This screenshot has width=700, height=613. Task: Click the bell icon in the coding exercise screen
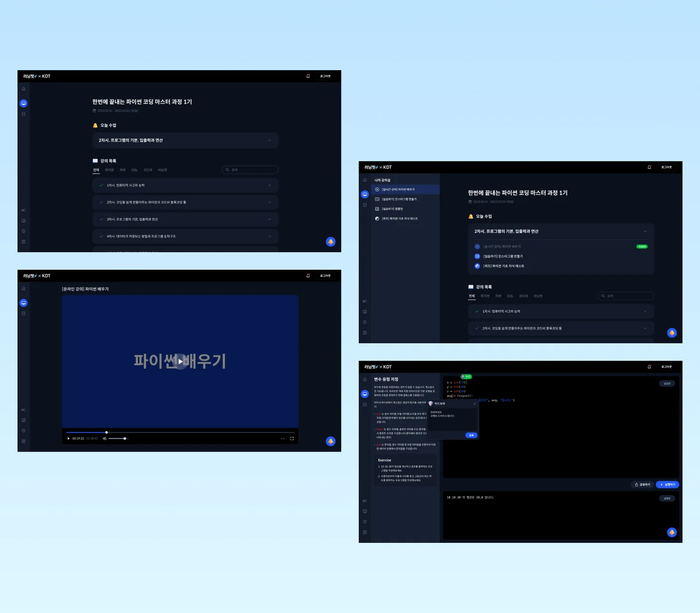649,367
